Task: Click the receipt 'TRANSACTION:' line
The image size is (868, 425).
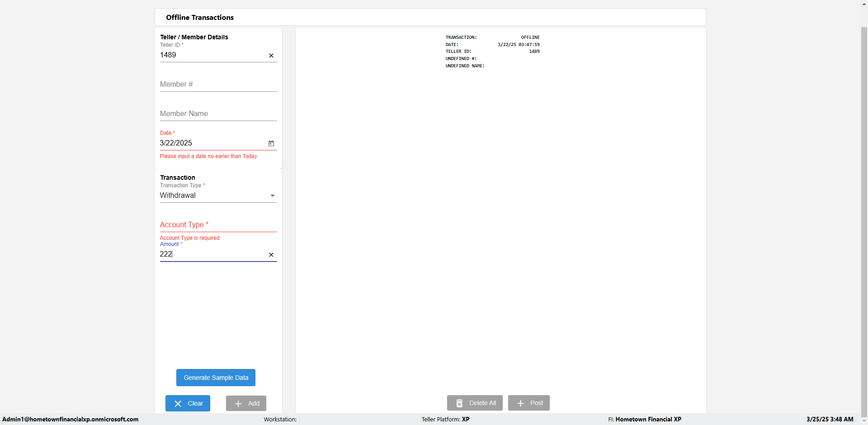Action: tap(492, 37)
